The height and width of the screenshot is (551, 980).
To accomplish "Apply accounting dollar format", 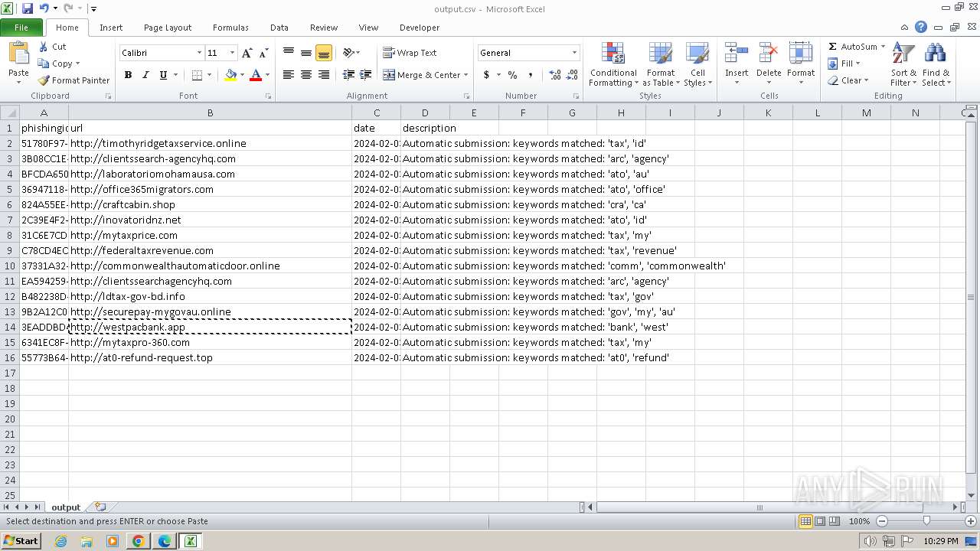I will point(486,75).
